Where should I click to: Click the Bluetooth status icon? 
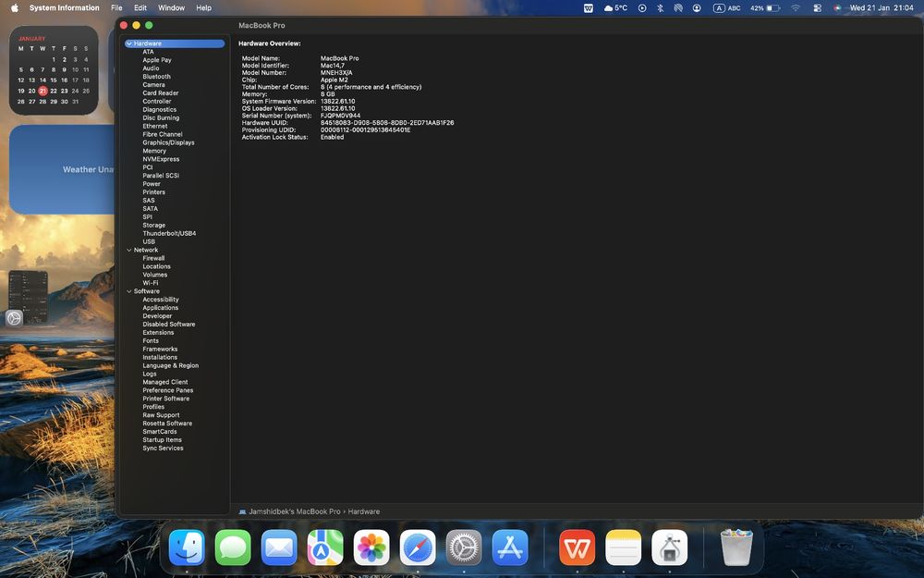(x=660, y=8)
